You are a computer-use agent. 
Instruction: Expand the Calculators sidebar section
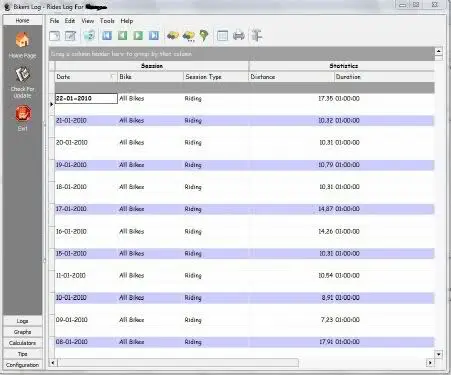[x=23, y=343]
